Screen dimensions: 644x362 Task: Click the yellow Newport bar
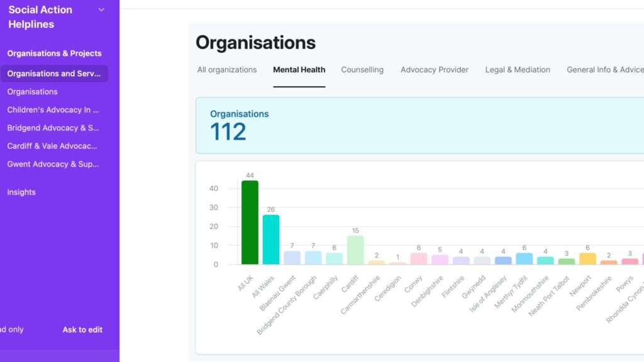coord(587,258)
